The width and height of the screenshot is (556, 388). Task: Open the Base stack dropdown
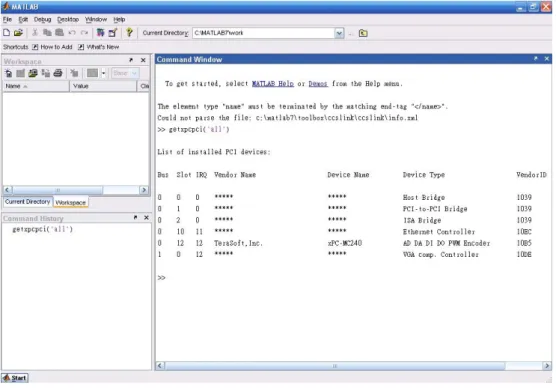coord(124,73)
